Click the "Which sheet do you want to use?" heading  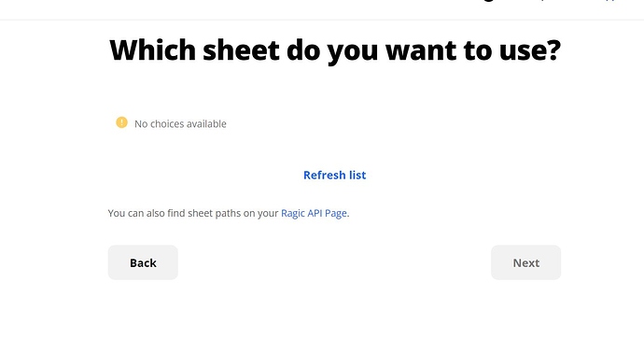pyautogui.click(x=335, y=50)
